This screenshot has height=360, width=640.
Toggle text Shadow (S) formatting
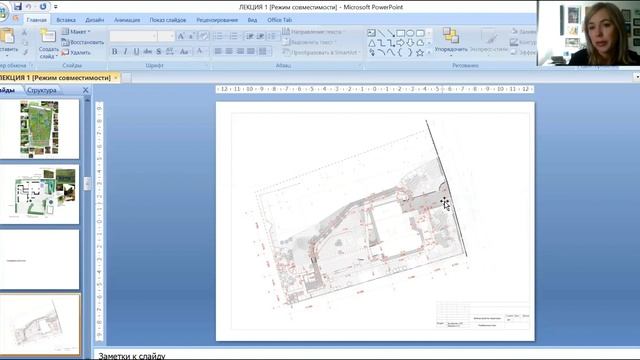click(x=159, y=51)
